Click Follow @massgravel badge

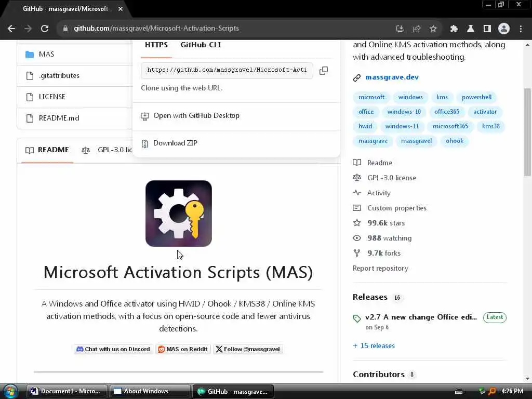(x=248, y=349)
